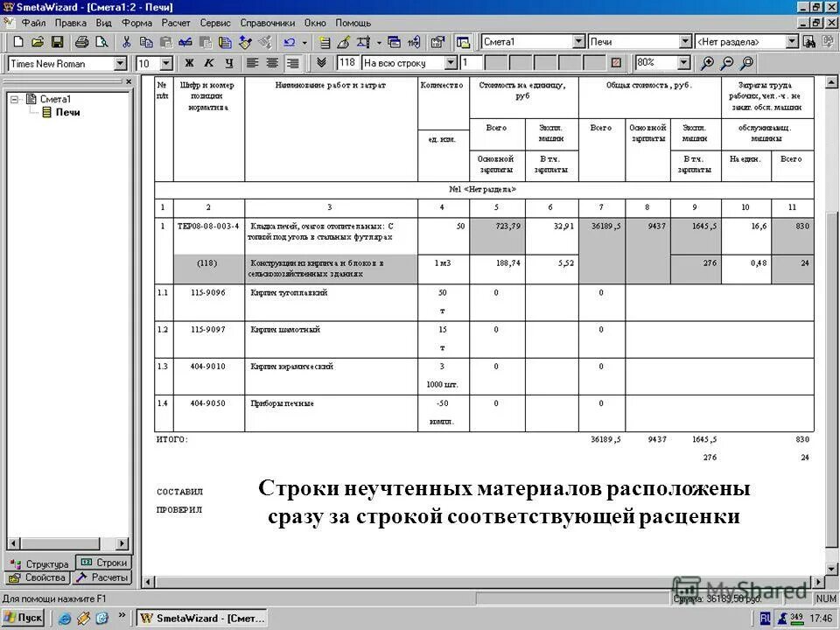Zoom in with the plus magnifier
The image size is (840, 630).
click(x=707, y=63)
